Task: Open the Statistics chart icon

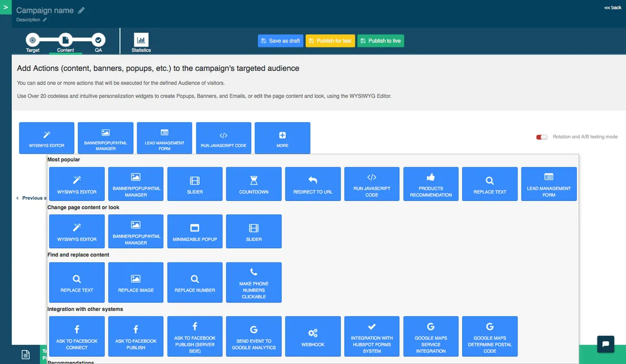Action: click(141, 40)
